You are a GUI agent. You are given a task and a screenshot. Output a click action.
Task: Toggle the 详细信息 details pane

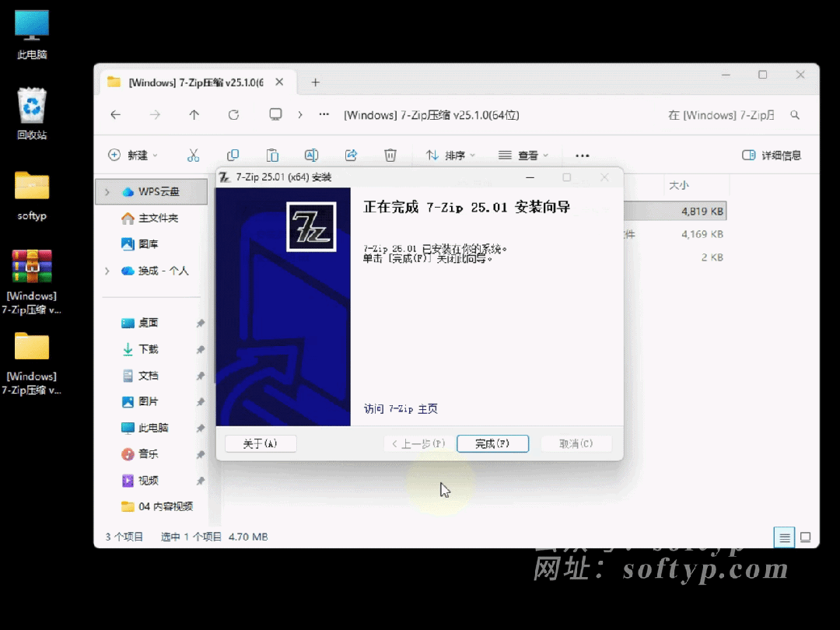772,156
